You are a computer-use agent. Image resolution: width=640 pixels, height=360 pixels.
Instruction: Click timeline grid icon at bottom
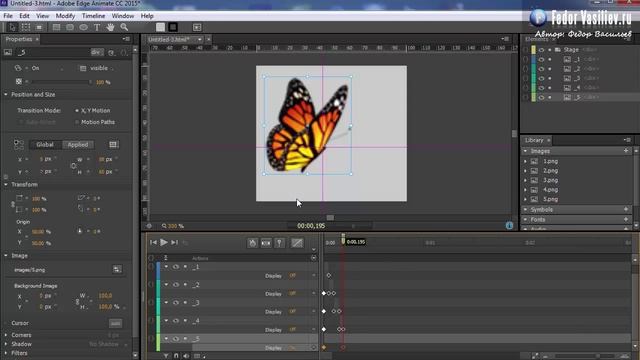pos(197,356)
